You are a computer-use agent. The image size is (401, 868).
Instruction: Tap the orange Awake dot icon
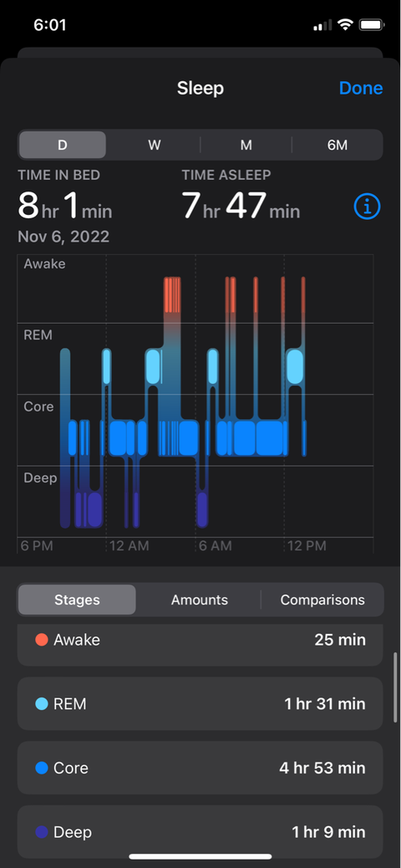tap(42, 640)
